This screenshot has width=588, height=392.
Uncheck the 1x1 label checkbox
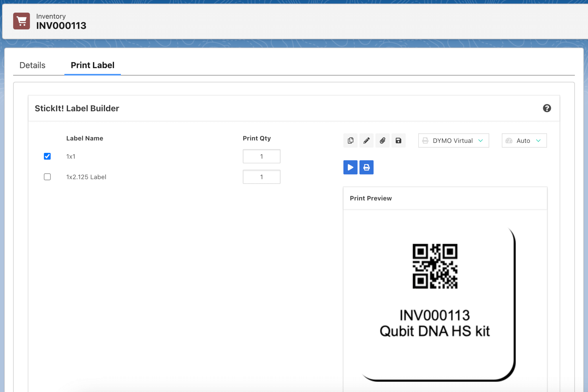pos(47,156)
